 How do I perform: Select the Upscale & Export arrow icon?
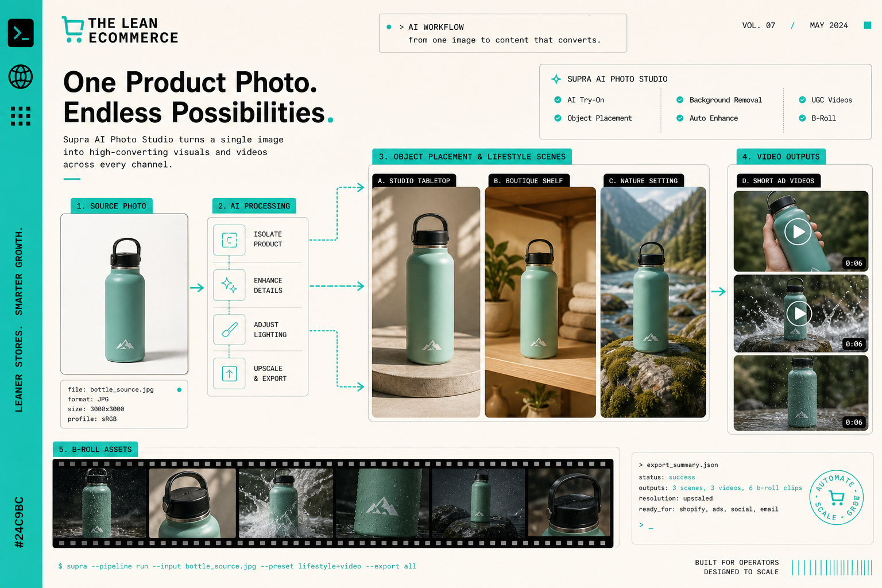229,374
